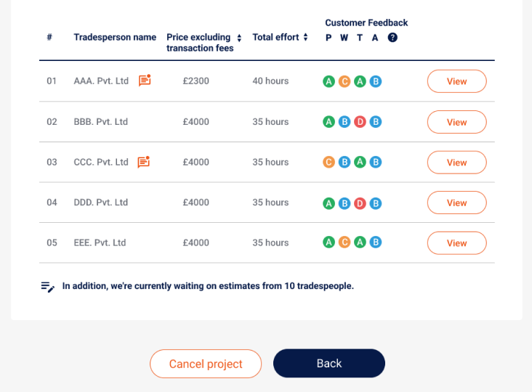This screenshot has height=392, width=532.
Task: Click the red D rating badge for DDD. Pvt. Ltd
Action: pyautogui.click(x=360, y=203)
